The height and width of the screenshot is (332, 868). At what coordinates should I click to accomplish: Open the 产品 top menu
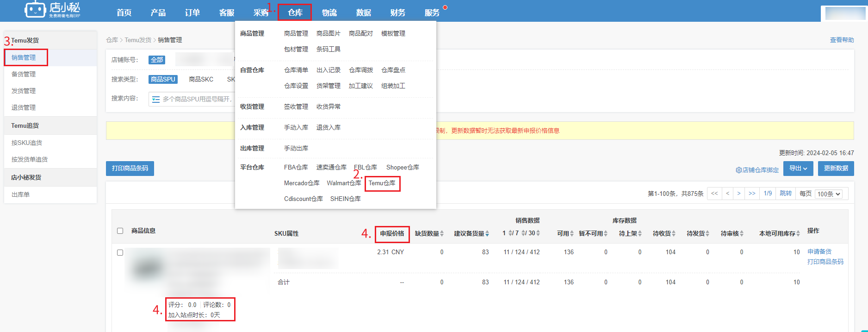coord(158,13)
